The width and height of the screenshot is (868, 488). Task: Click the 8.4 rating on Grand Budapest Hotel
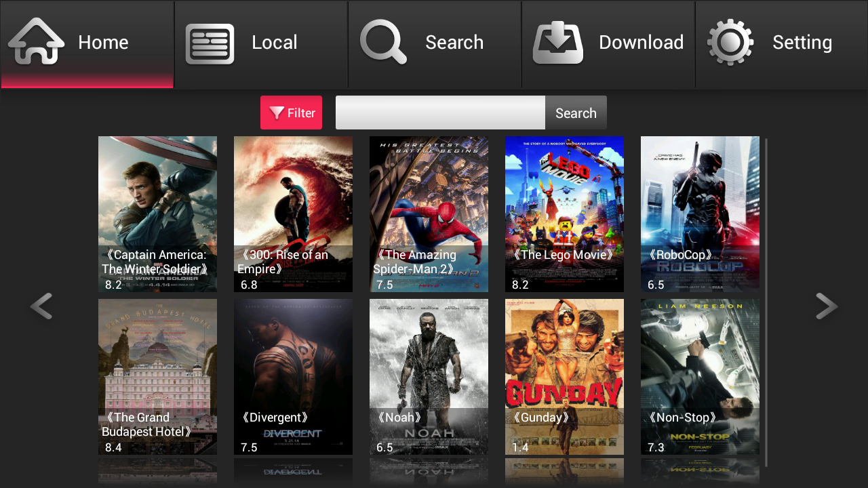(113, 447)
